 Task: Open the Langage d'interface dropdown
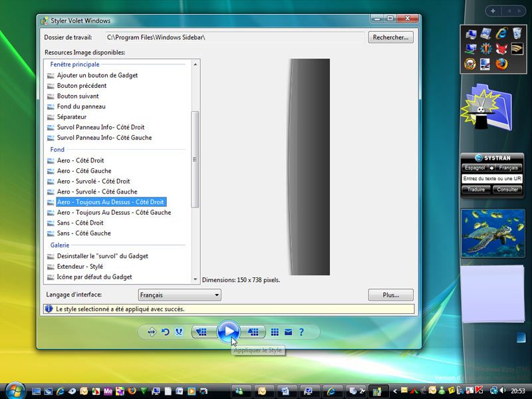tap(180, 295)
